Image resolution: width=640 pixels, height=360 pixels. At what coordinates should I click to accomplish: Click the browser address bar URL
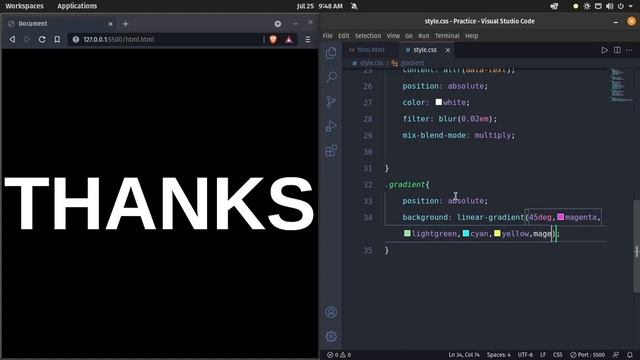tap(119, 39)
